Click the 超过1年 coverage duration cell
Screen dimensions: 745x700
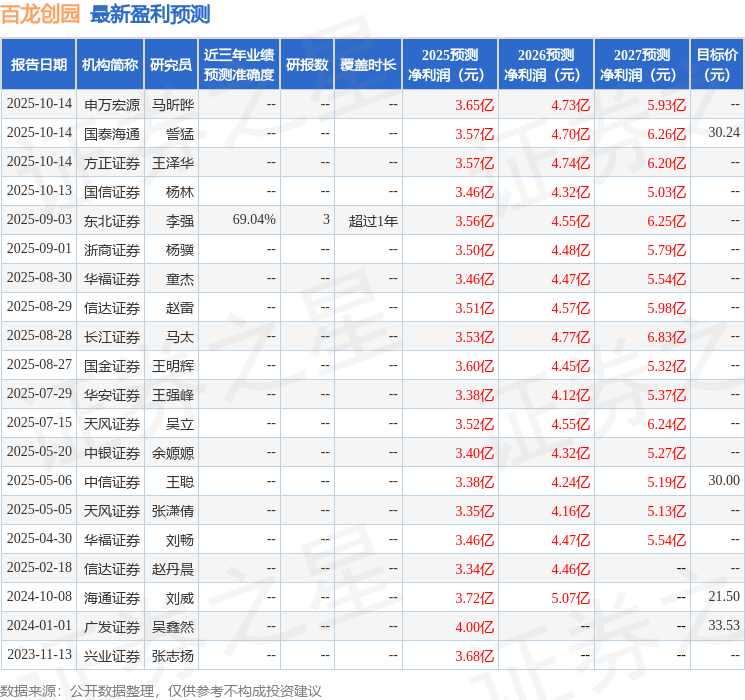click(x=373, y=221)
